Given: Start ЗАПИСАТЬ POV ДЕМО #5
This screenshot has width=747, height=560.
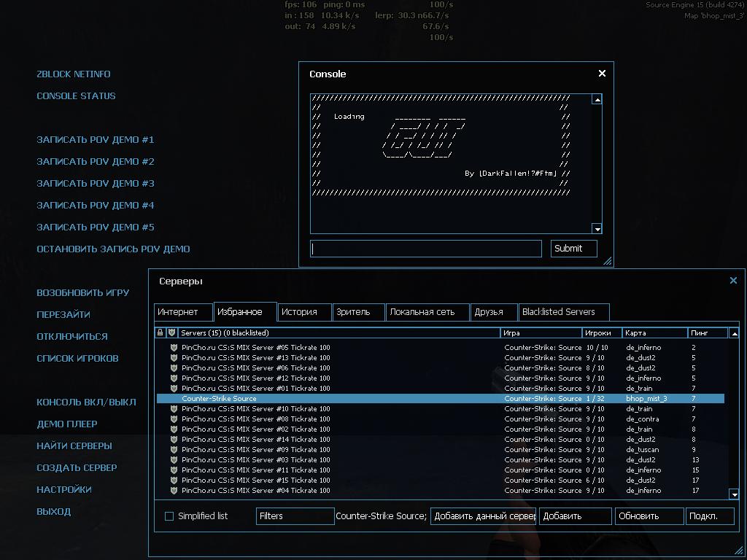Looking at the screenshot, I should (96, 227).
